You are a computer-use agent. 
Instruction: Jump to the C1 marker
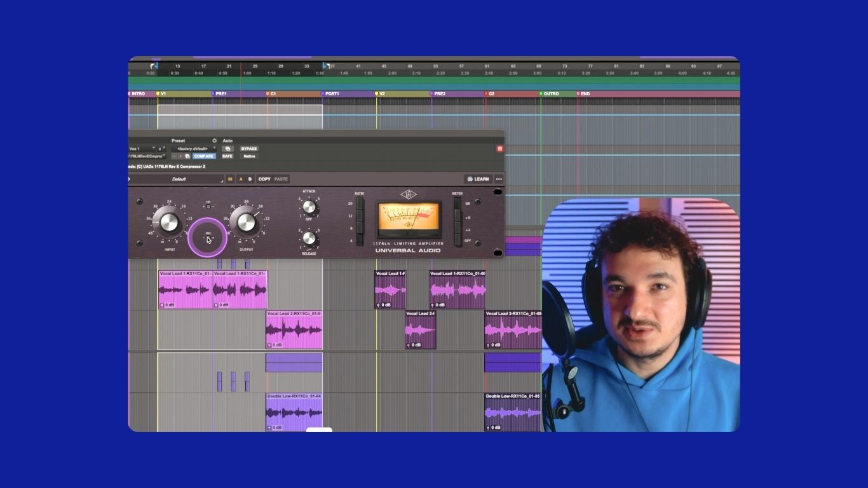tap(271, 94)
